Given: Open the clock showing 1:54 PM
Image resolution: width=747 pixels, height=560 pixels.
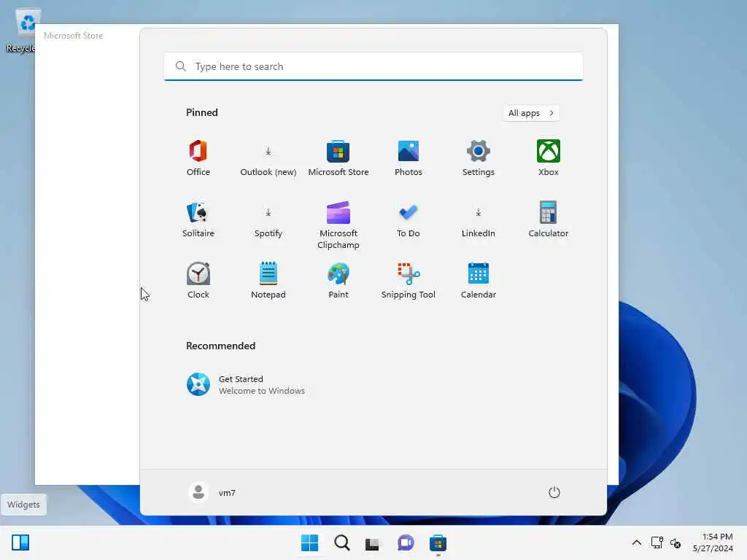Looking at the screenshot, I should (713, 542).
